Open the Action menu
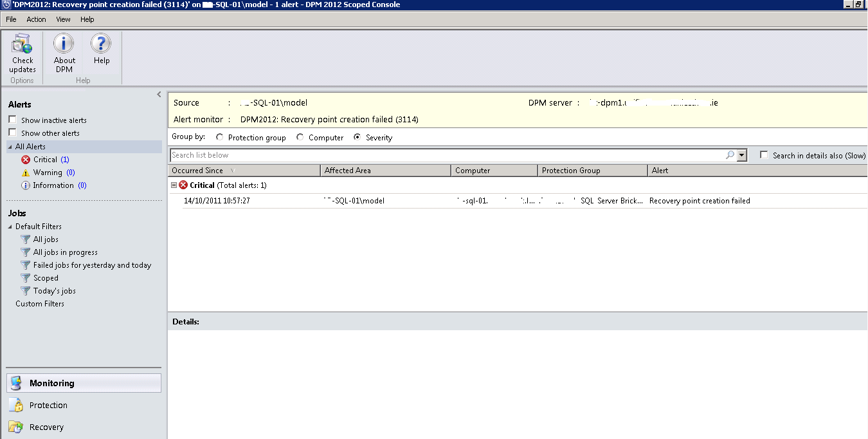Screen dimensions: 868x439 tap(36, 19)
